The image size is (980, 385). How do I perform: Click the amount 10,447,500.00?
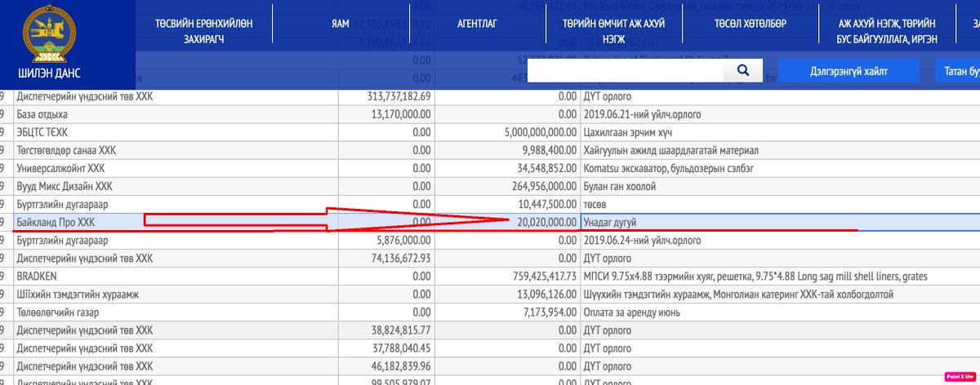pos(546,204)
